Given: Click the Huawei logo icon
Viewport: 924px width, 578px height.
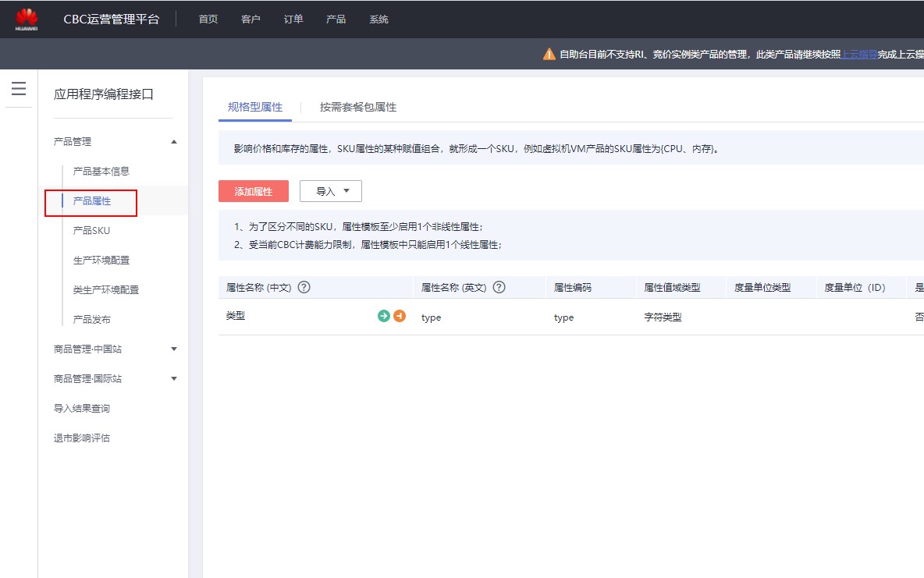Looking at the screenshot, I should point(27,20).
